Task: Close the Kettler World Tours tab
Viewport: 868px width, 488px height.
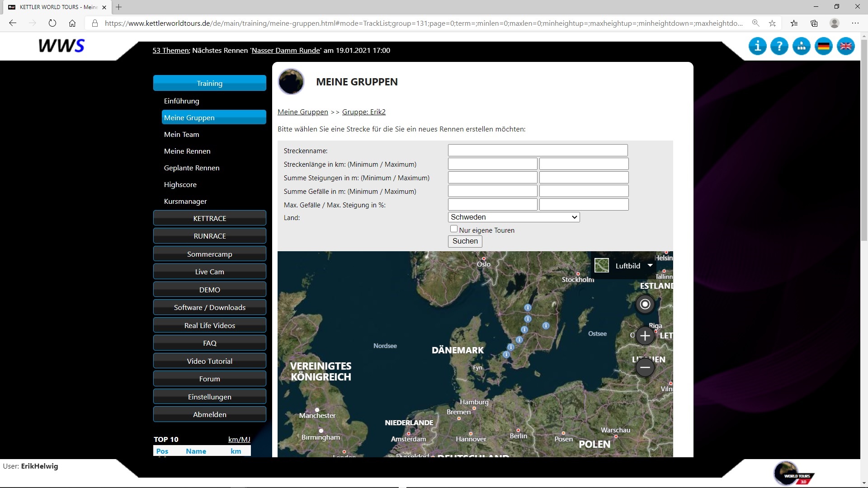Action: (104, 7)
